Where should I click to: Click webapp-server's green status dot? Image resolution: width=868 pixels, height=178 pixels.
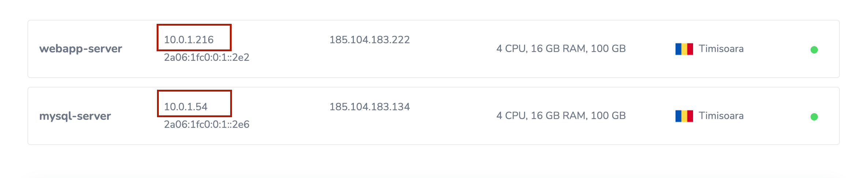(x=814, y=50)
